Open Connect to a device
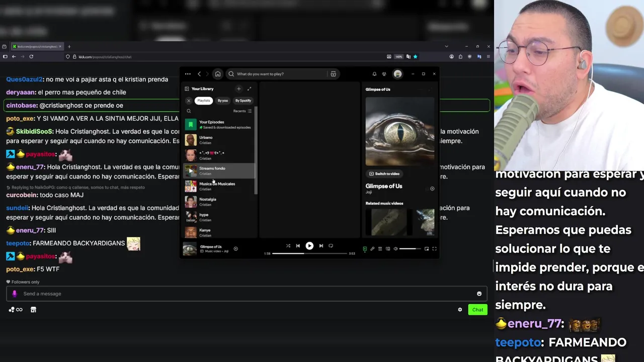Viewport: 644px width, 362px height. [x=388, y=249]
